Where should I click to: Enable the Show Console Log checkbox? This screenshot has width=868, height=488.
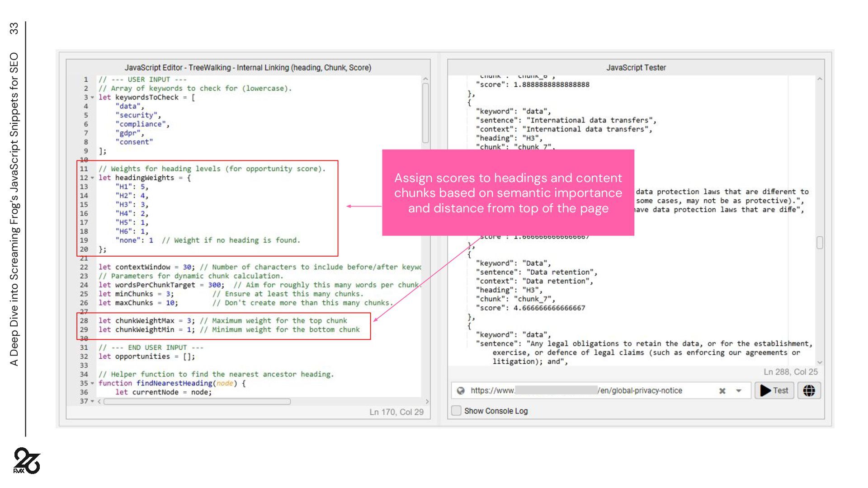click(x=456, y=411)
